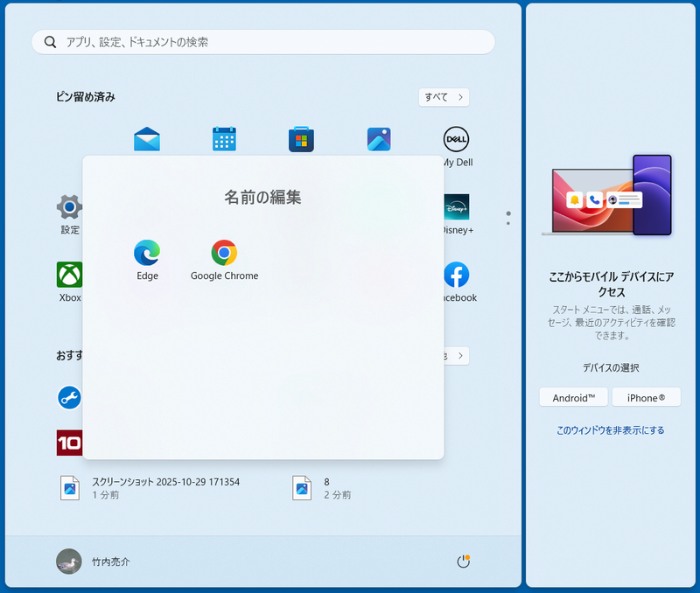The width and height of the screenshot is (700, 593).
Task: Open the red 10 recommended app
Action: [70, 443]
